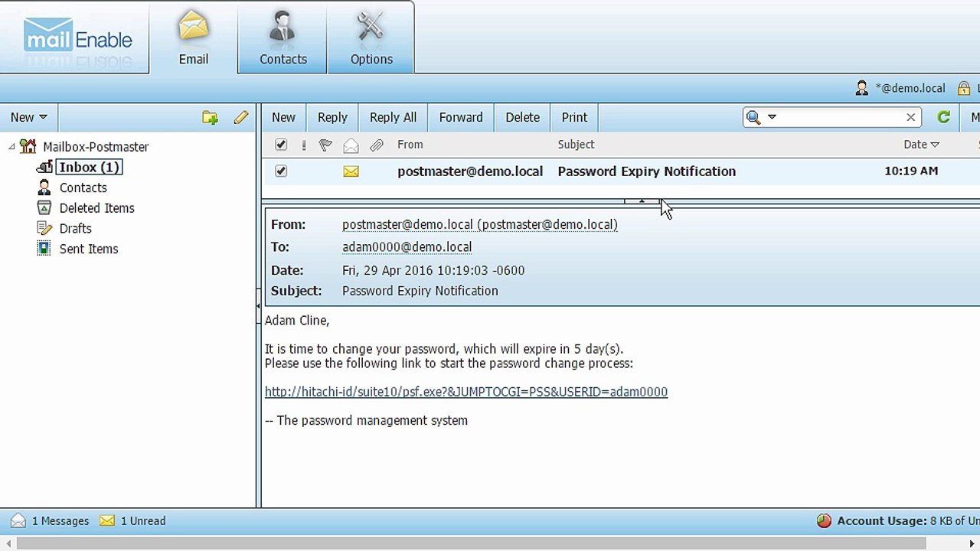980x551 pixels.
Task: Open the Email tab
Action: coord(194,37)
